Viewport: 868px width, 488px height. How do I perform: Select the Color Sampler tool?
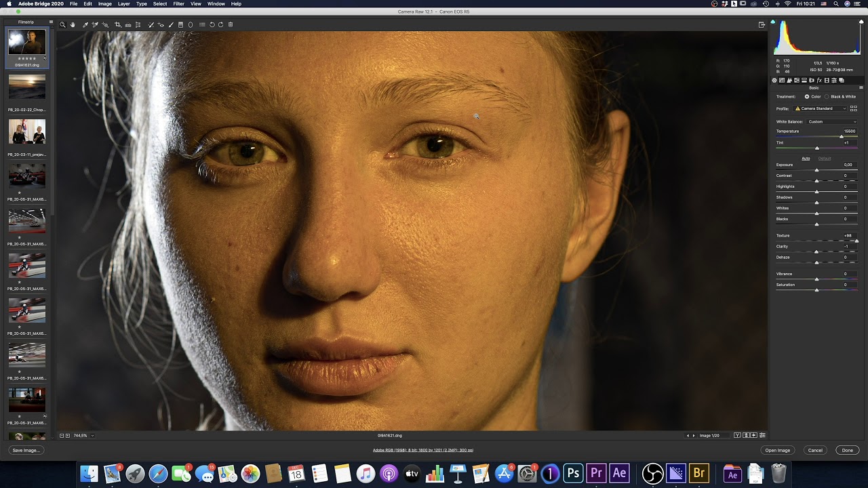(95, 24)
